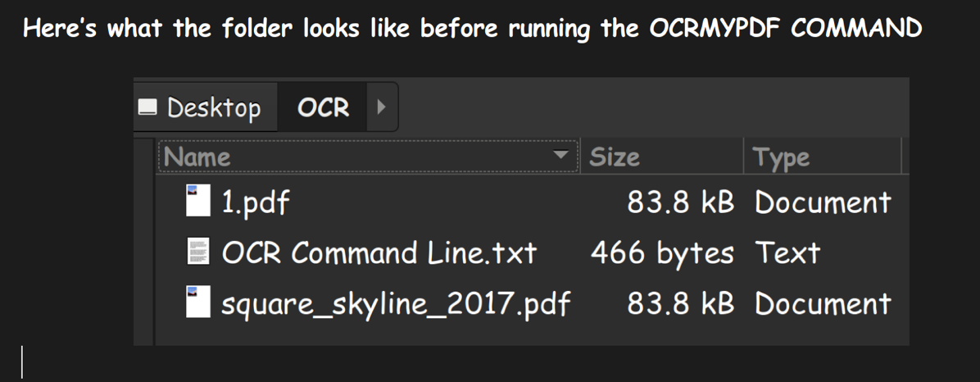Click the Text type entry

click(787, 253)
